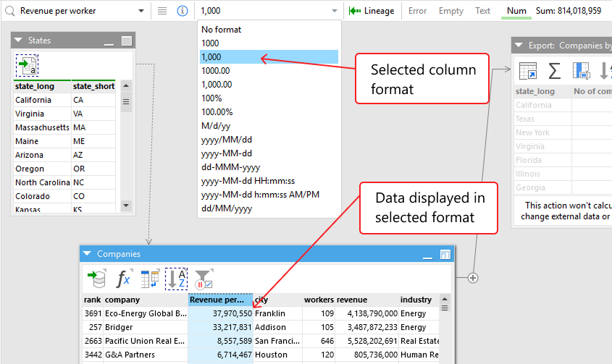Choose the 1000.00 format option
Viewport: 612px width, 364px height.
pos(269,71)
